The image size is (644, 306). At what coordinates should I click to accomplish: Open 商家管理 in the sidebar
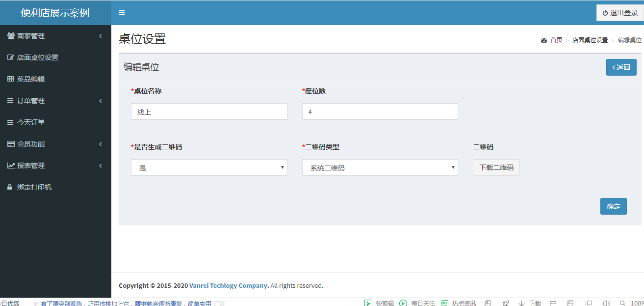(55, 36)
